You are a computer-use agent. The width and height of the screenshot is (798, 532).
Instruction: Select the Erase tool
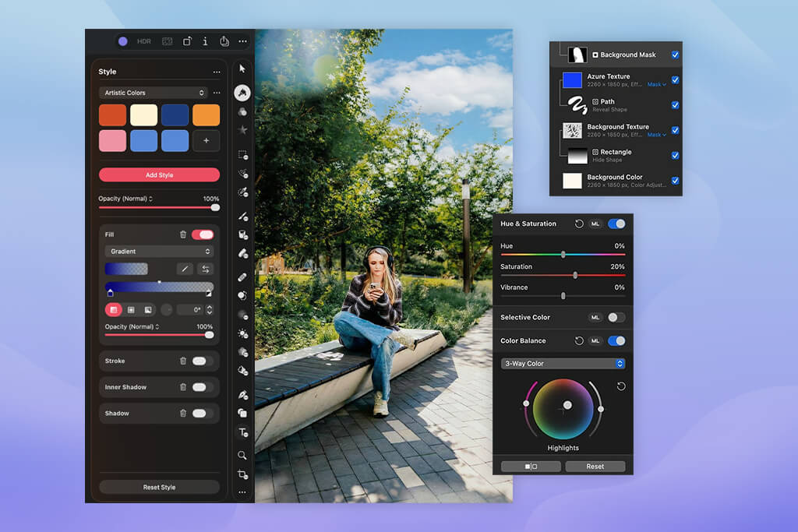click(243, 253)
